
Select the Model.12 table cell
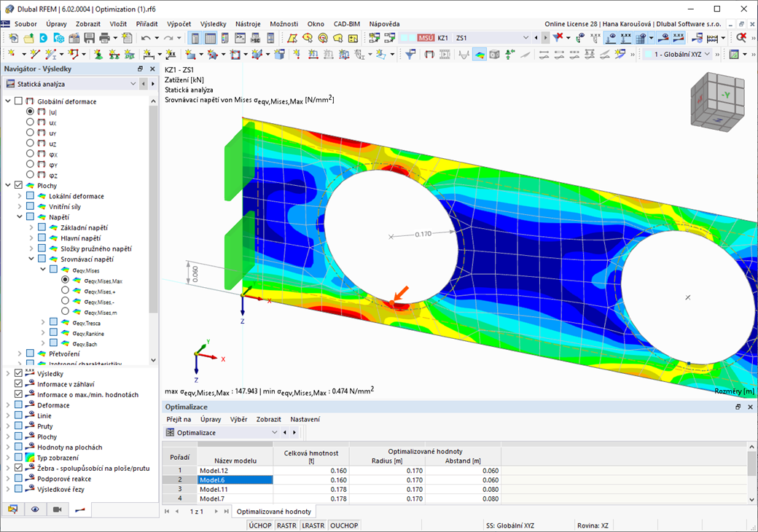tap(235, 470)
